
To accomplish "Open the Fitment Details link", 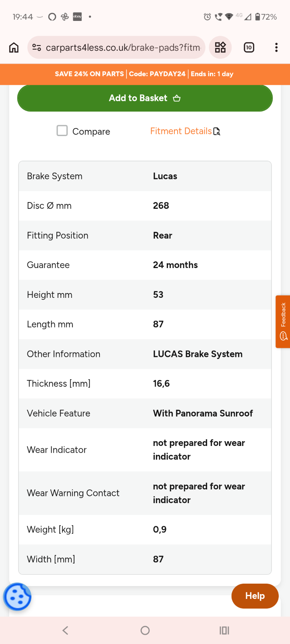I will pos(185,131).
